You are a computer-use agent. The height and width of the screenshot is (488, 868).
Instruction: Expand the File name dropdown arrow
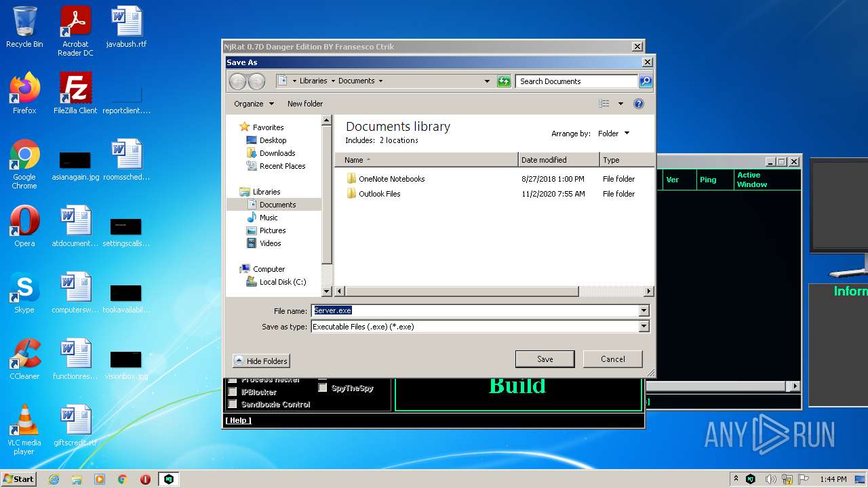point(644,310)
